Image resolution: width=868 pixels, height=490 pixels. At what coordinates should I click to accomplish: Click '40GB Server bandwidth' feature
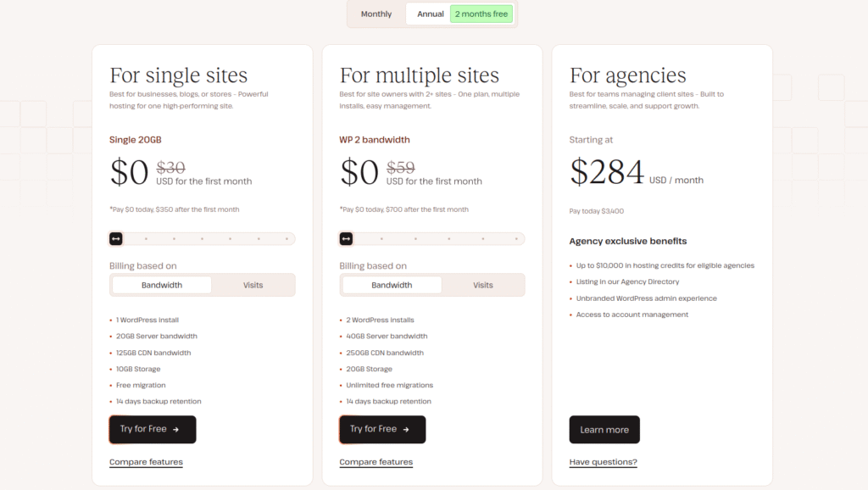[387, 336]
